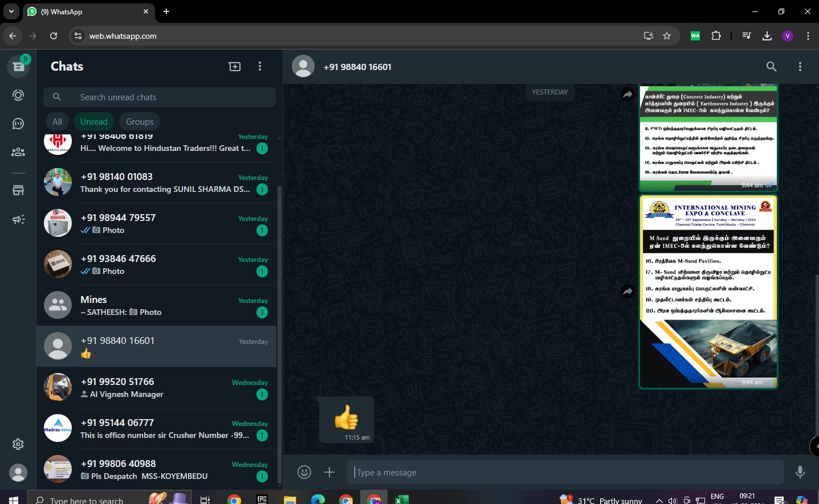The height and width of the screenshot is (504, 819).
Task: Open chat with +91 98140 01083
Action: [x=157, y=183]
